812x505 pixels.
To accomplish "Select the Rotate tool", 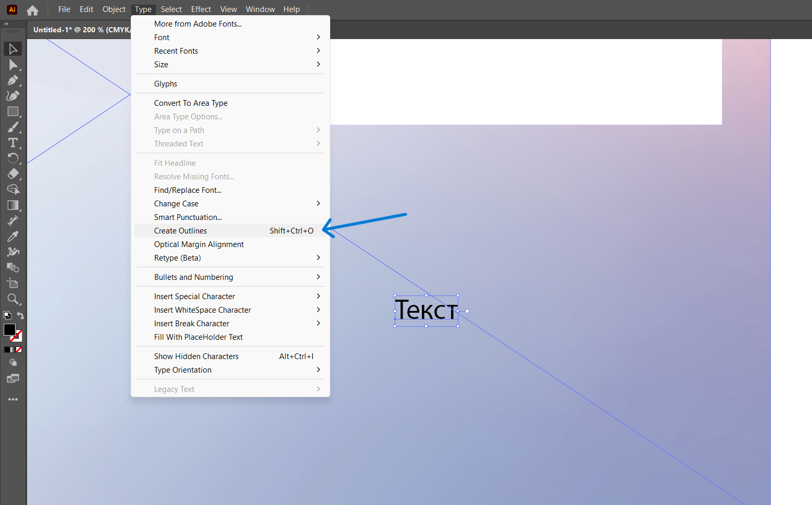I will pyautogui.click(x=13, y=158).
